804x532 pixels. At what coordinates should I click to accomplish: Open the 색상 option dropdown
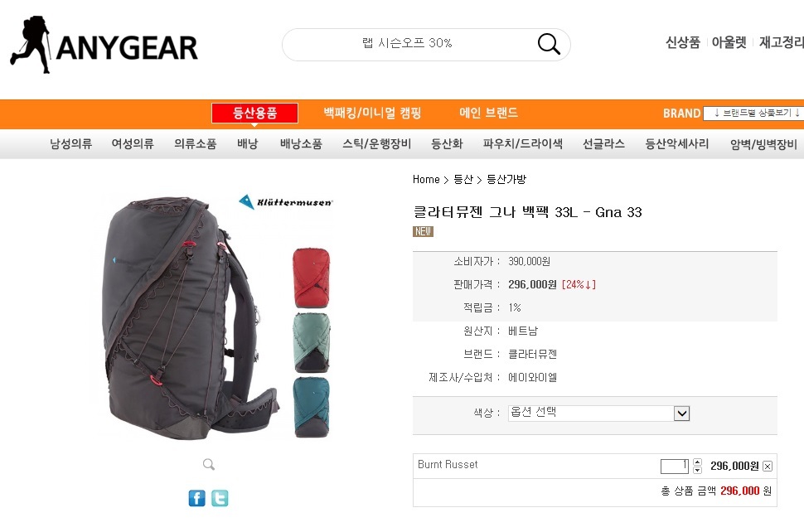pos(598,414)
